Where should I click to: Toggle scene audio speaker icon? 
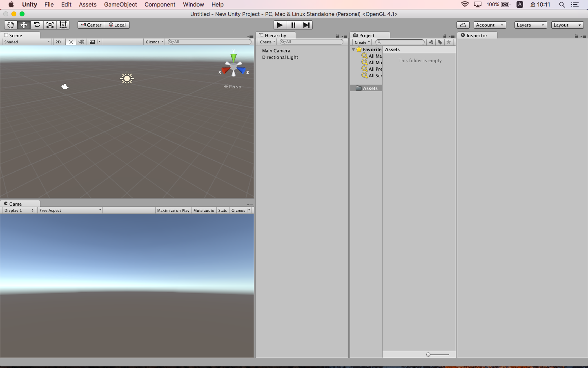coord(81,42)
